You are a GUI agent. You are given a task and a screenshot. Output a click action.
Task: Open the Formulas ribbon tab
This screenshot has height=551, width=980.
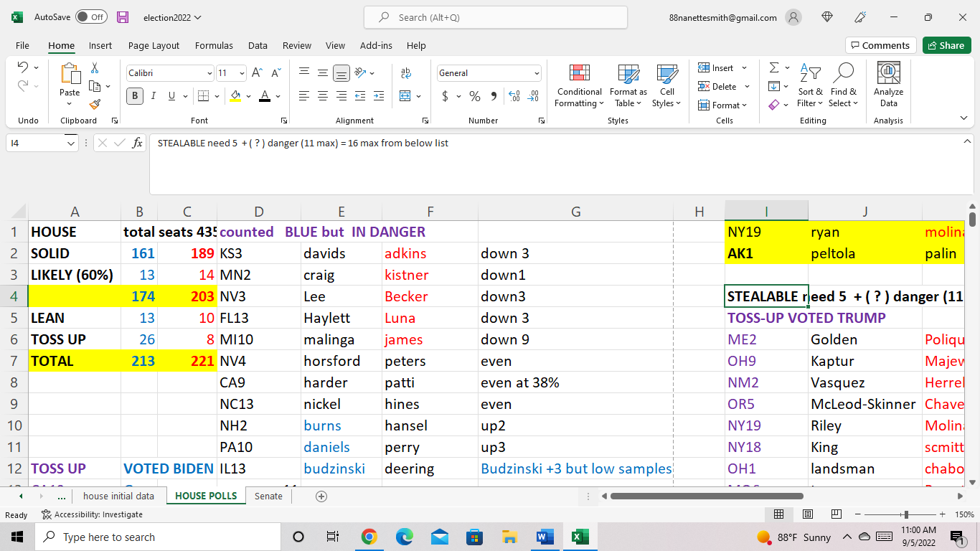pyautogui.click(x=214, y=45)
